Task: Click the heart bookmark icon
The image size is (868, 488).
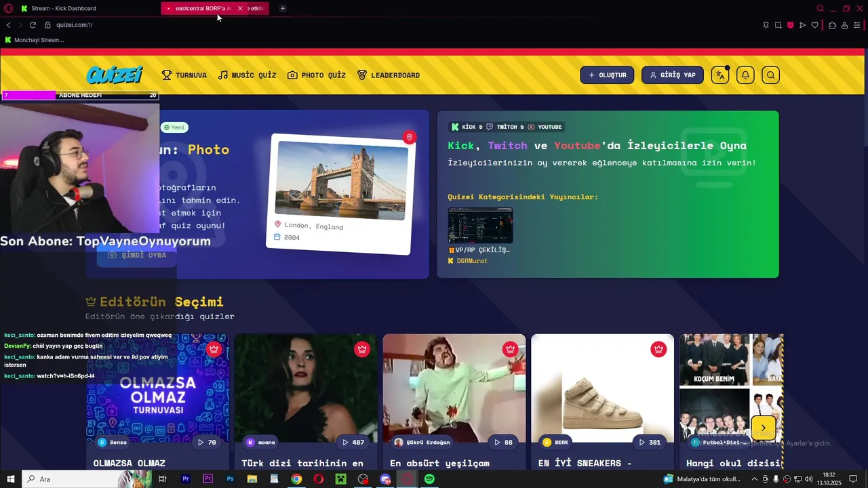Action: 814,25
